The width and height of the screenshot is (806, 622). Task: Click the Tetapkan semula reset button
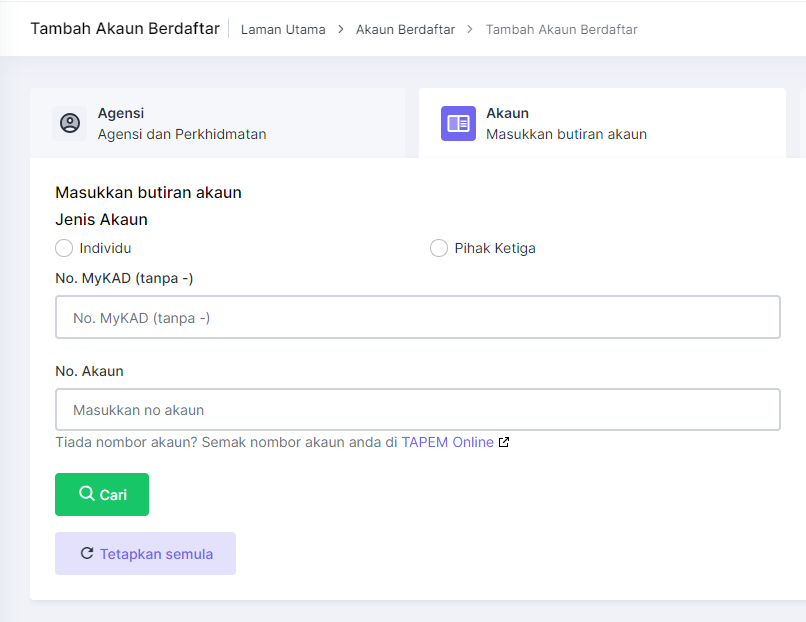(x=145, y=554)
